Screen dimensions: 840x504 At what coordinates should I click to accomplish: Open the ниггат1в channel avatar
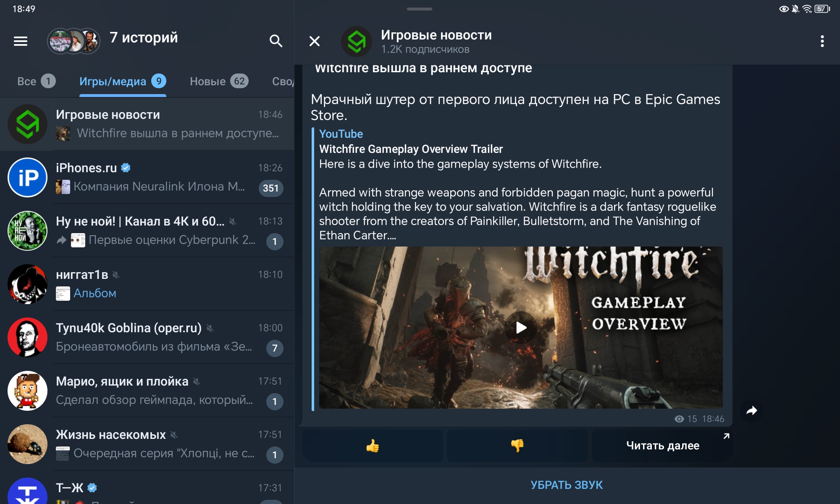point(28,284)
